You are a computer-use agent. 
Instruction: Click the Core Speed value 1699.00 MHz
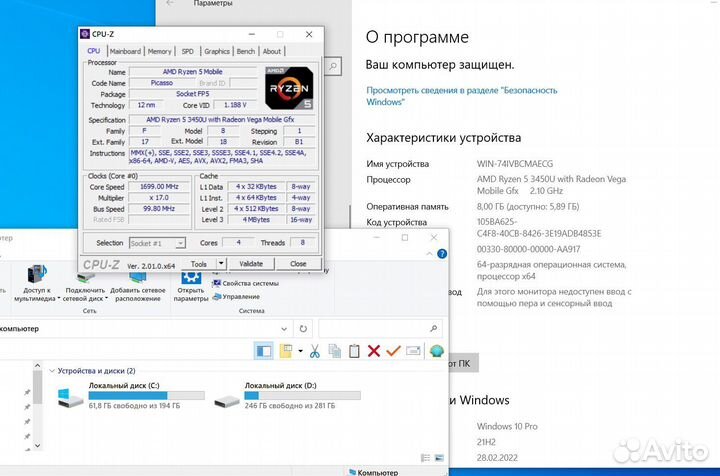159,186
